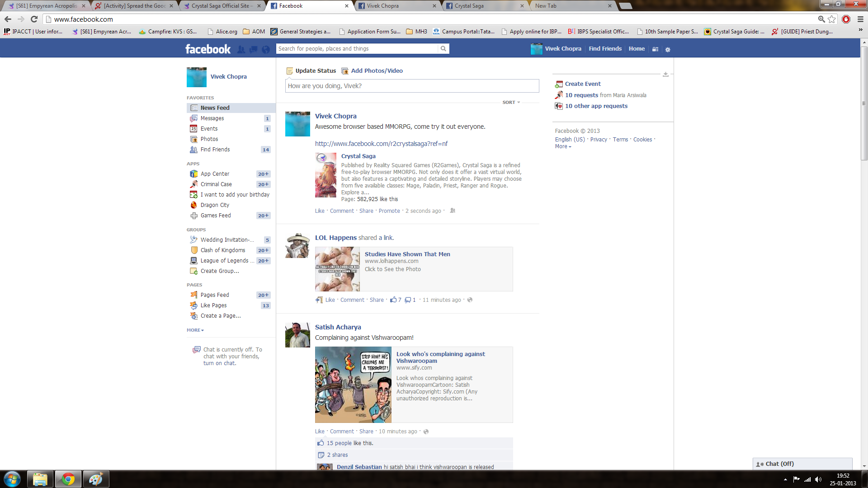Open the SORT dropdown
This screenshot has height=488, width=868.
point(511,103)
